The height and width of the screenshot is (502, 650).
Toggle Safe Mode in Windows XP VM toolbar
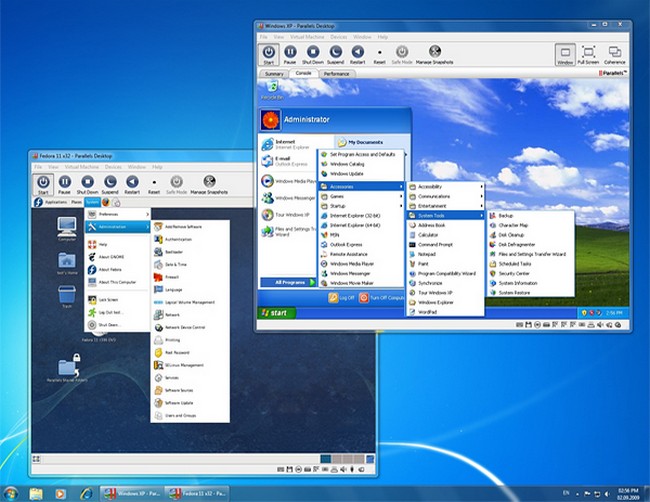click(x=402, y=52)
